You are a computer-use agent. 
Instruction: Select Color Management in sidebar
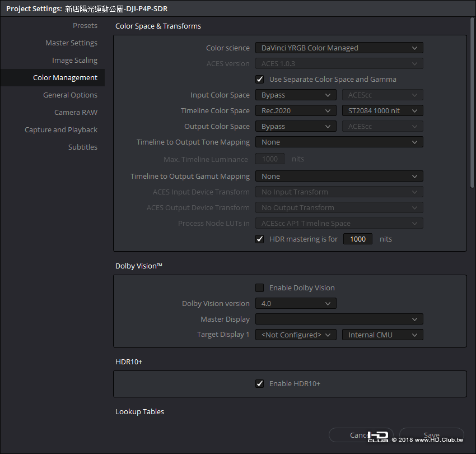(x=53, y=77)
